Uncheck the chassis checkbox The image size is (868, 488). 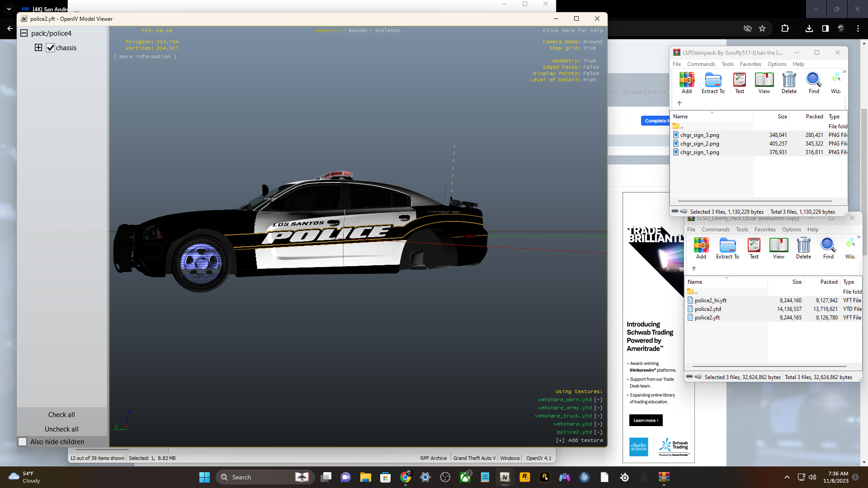tap(51, 48)
